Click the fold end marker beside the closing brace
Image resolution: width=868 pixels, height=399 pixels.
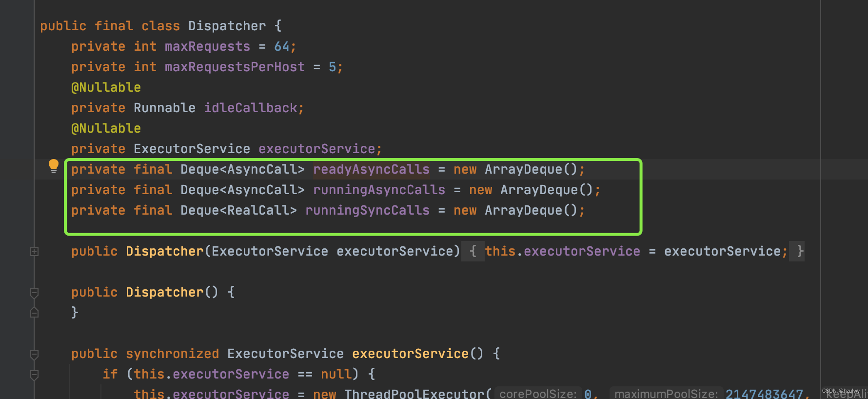point(34,313)
